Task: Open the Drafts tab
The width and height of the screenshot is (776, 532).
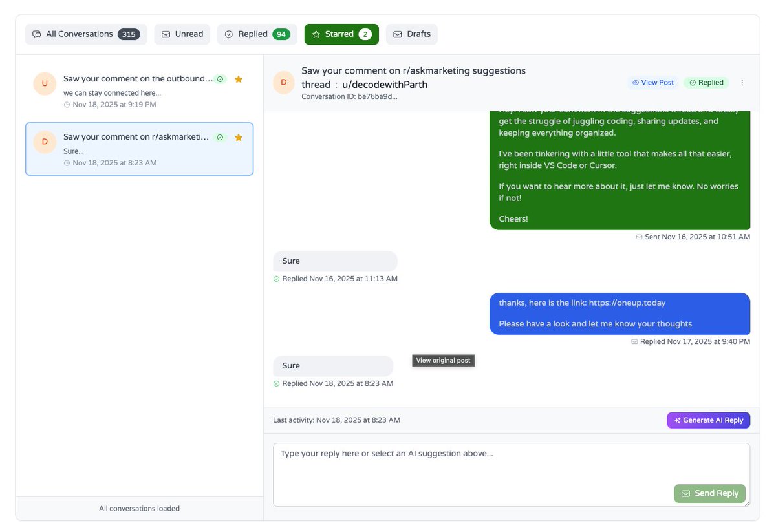Action: tap(412, 34)
